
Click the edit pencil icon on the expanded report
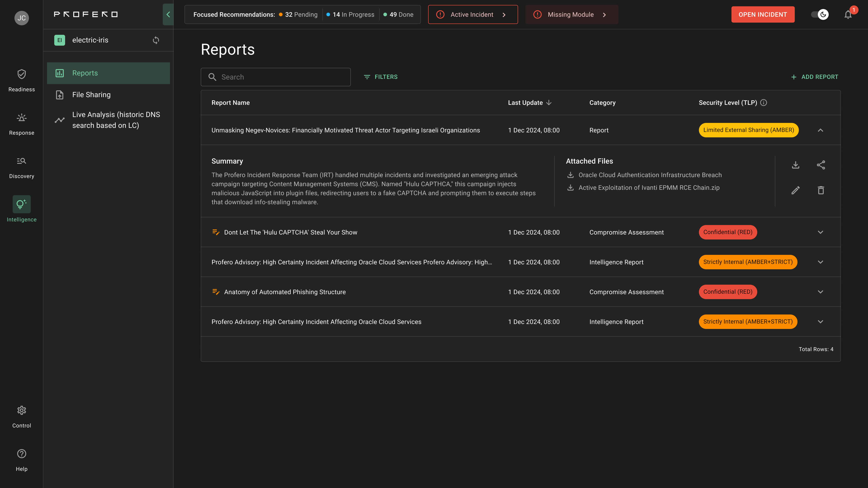coord(795,190)
